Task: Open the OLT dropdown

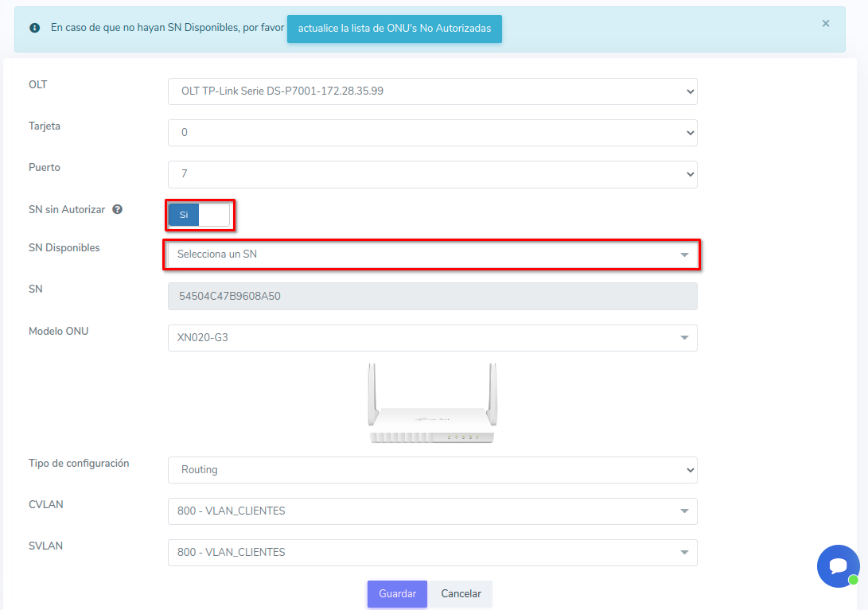Action: [x=432, y=91]
